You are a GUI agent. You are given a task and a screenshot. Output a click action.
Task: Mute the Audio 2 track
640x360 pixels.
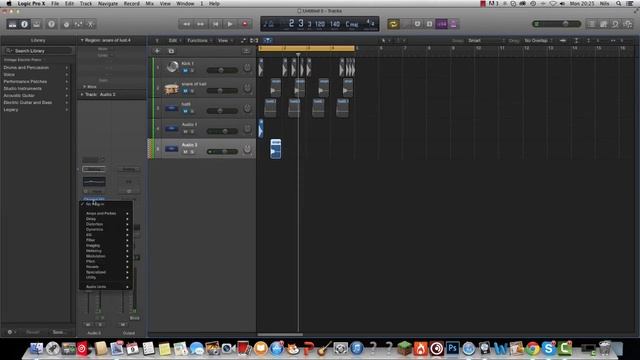[x=185, y=152]
